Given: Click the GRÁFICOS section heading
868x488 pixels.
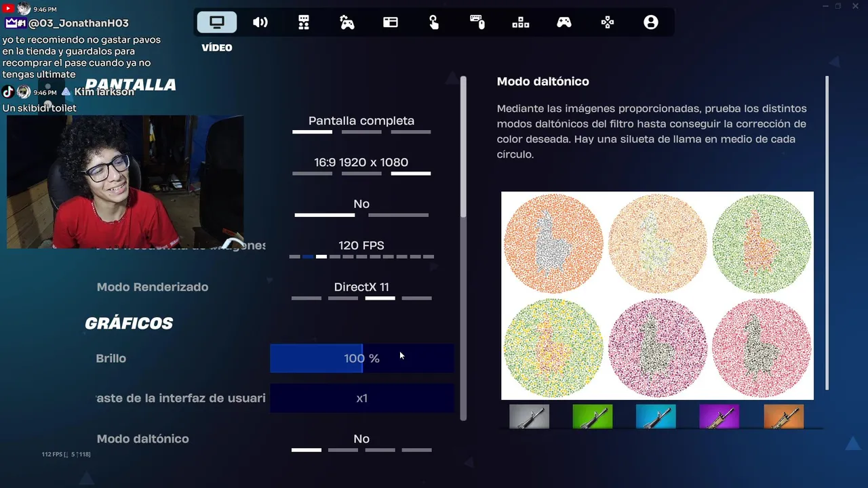Looking at the screenshot, I should 129,323.
